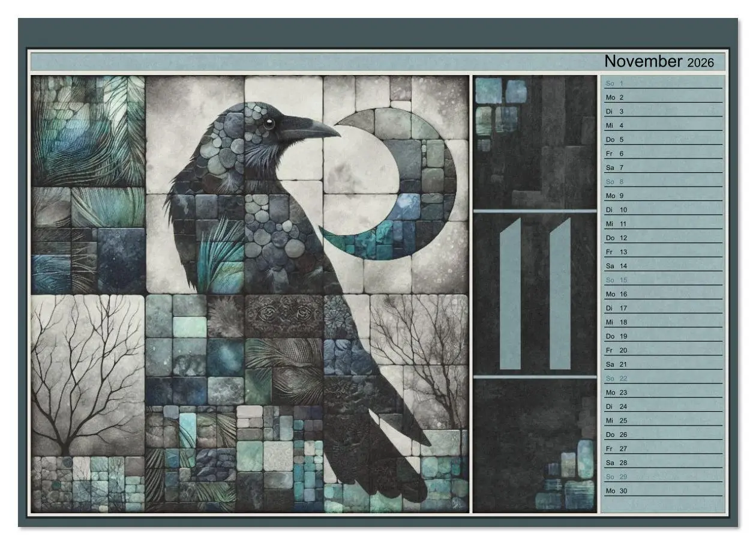Click the November header title

coord(642,61)
